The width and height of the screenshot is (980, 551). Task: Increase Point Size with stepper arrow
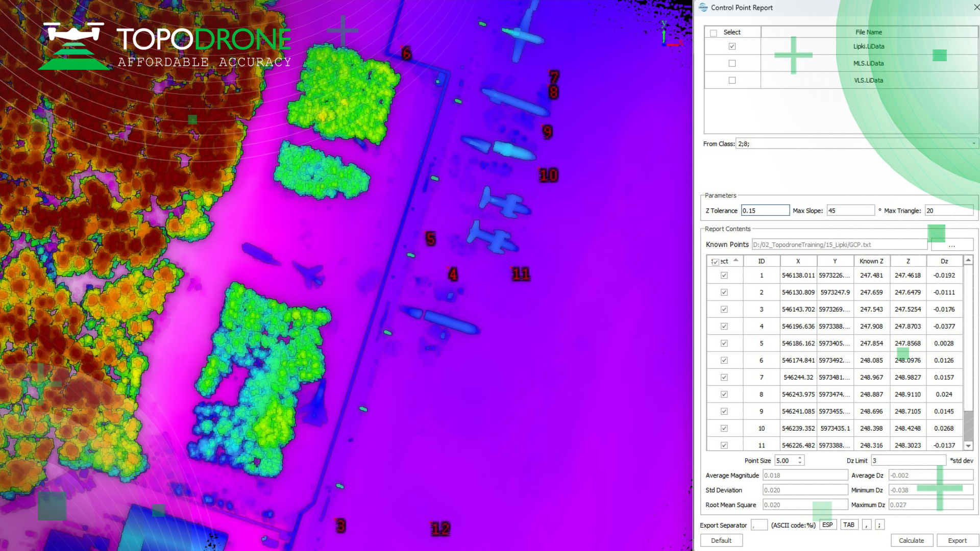[x=800, y=458]
